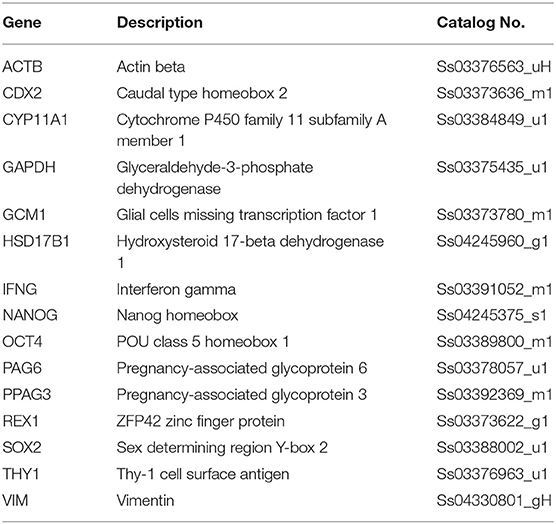556x524 pixels.
Task: Select the 'Interferon gamma' description
Action: 176,289
